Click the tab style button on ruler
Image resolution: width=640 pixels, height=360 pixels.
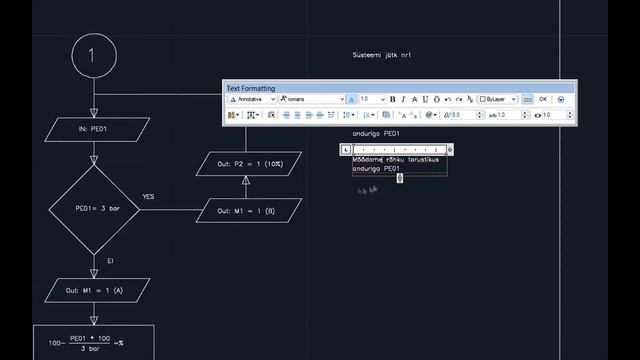tap(346, 150)
